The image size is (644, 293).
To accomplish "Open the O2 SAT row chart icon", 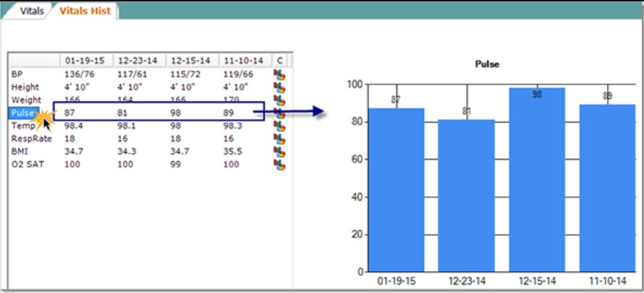I will click(279, 165).
